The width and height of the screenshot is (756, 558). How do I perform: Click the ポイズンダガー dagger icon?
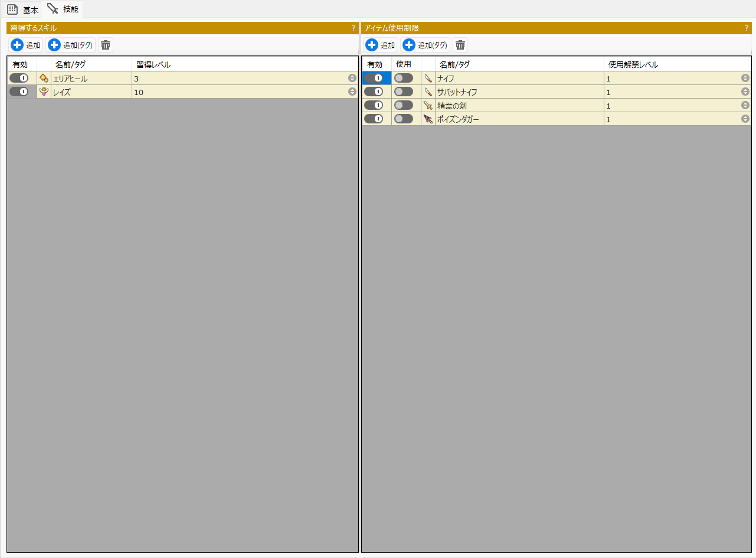tap(428, 119)
